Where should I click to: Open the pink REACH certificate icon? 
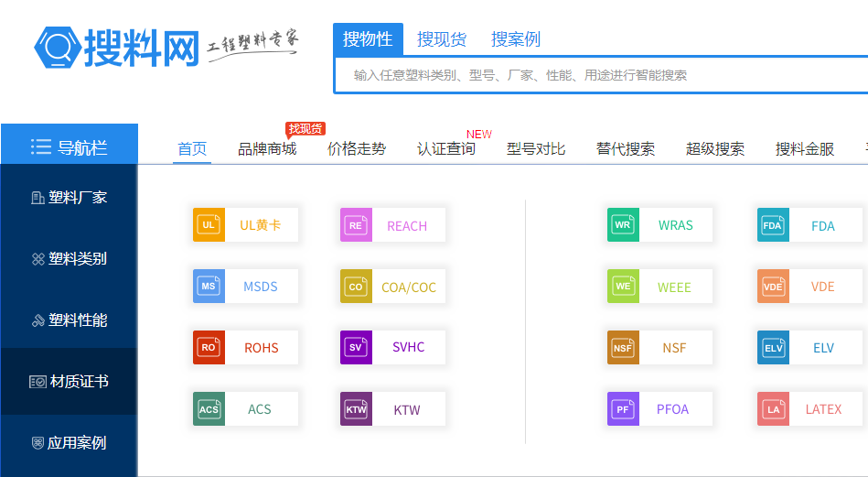pyautogui.click(x=356, y=226)
